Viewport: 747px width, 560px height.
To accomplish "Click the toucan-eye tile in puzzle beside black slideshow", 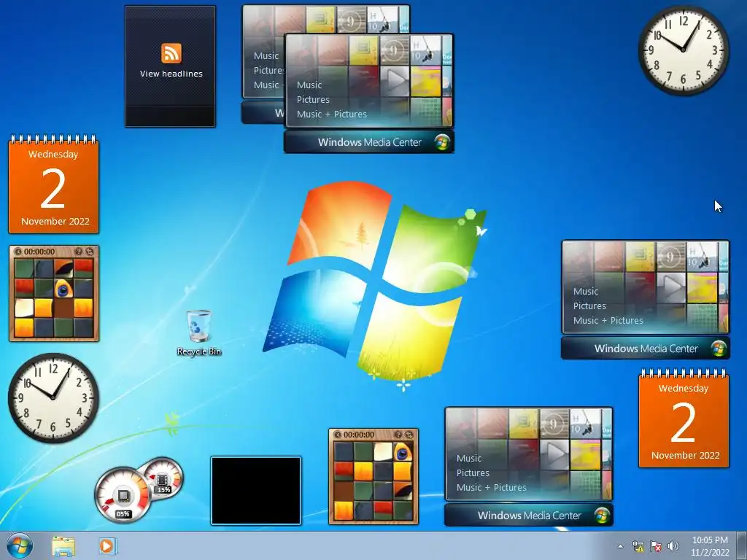I will point(403,452).
